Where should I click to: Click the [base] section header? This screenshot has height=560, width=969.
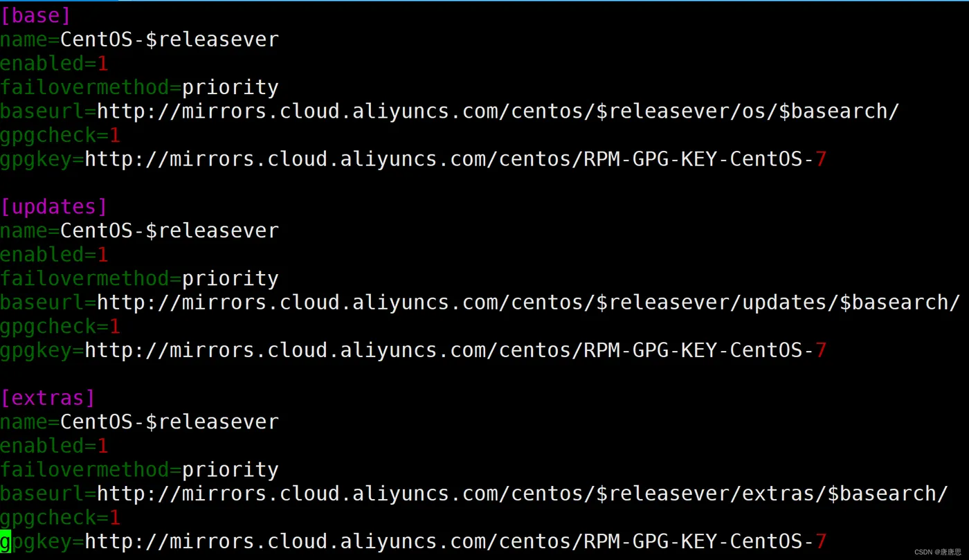[x=35, y=15]
